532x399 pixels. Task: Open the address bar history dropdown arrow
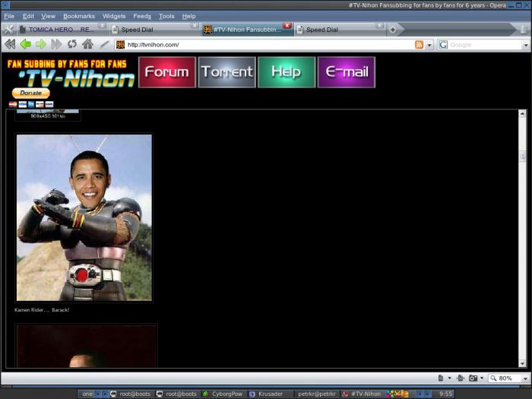pos(429,45)
